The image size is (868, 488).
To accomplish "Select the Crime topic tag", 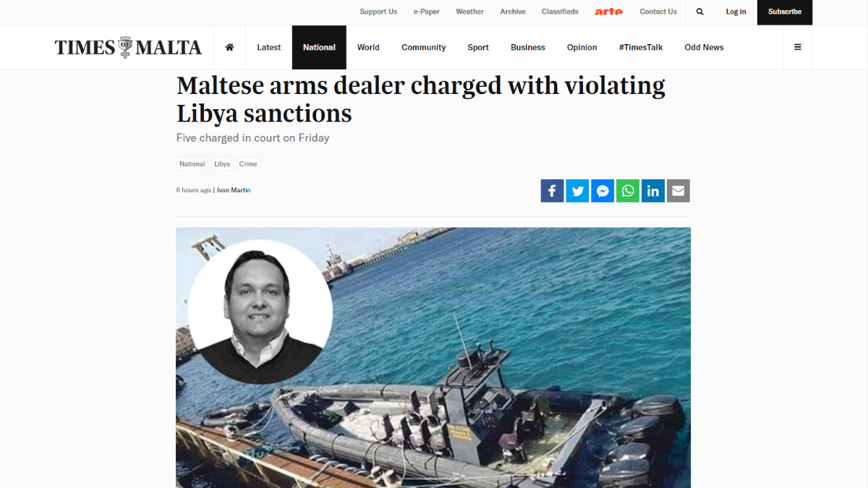I will 248,164.
